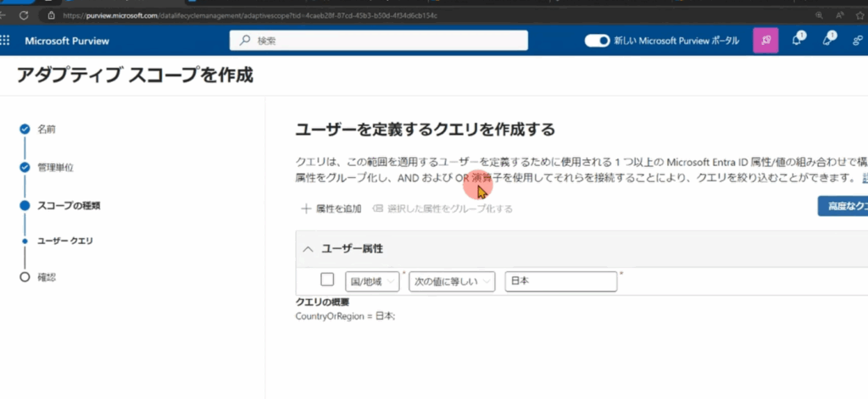The image size is (868, 399).
Task: Click the 日本 value input field
Action: pyautogui.click(x=560, y=281)
